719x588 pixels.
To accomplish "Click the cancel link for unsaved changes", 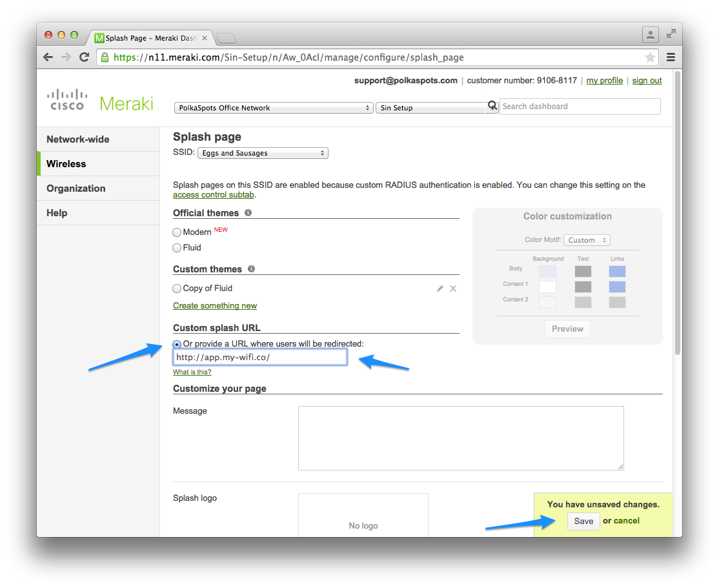I will click(x=626, y=521).
